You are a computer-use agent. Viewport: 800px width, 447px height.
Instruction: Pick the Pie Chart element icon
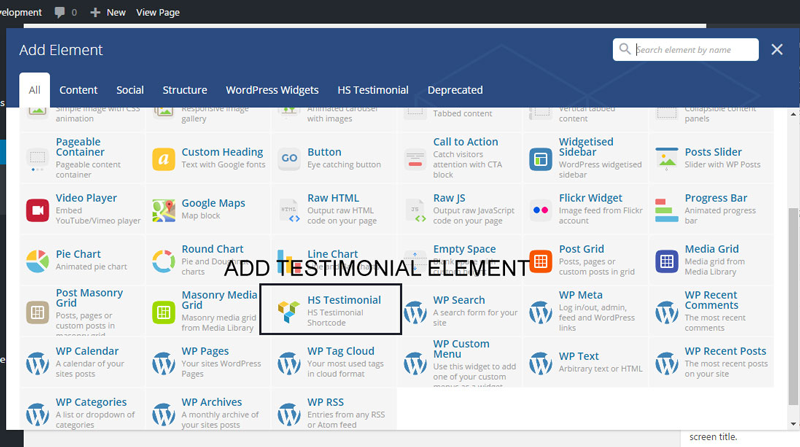click(37, 261)
